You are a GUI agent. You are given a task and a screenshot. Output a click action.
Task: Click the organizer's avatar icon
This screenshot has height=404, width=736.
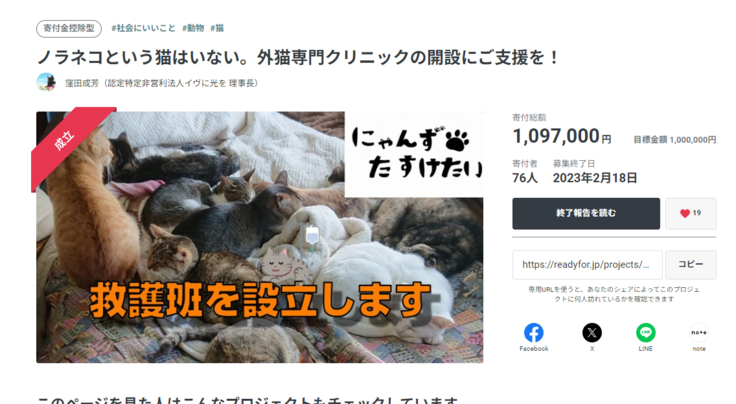(46, 82)
